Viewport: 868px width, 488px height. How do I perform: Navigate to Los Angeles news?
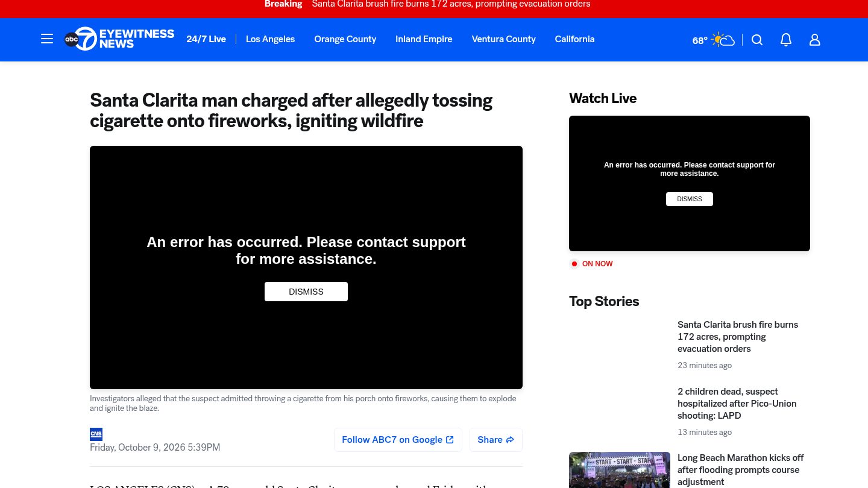pyautogui.click(x=270, y=39)
